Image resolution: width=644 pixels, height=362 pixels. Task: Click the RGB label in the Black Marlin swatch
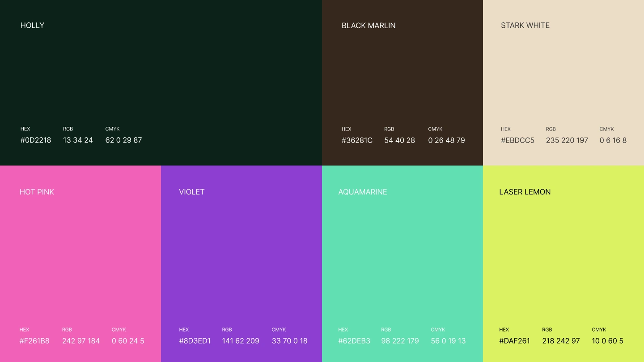click(389, 129)
